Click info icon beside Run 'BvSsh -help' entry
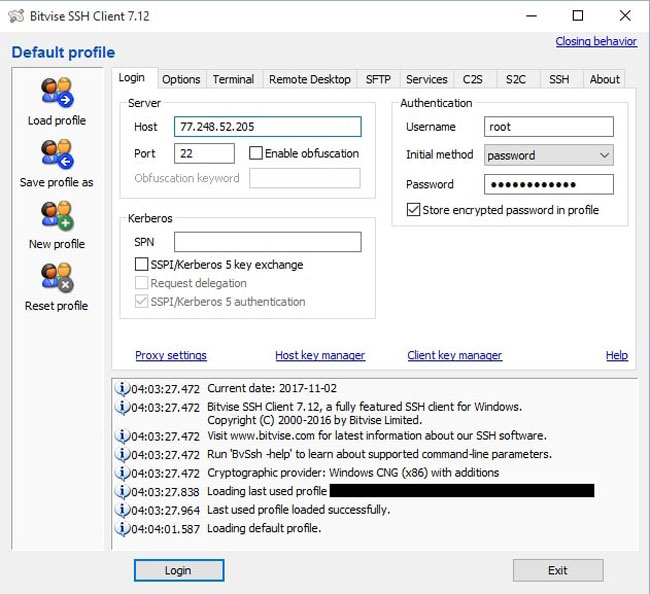 122,454
